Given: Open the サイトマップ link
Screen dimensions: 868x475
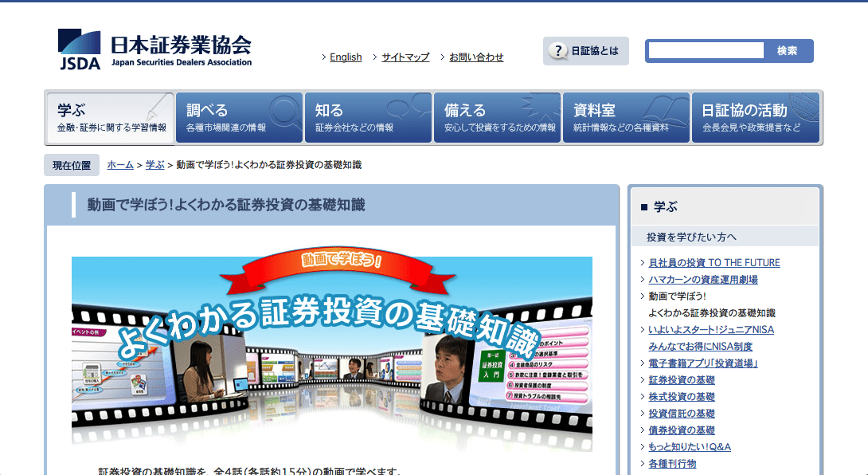Looking at the screenshot, I should point(405,57).
